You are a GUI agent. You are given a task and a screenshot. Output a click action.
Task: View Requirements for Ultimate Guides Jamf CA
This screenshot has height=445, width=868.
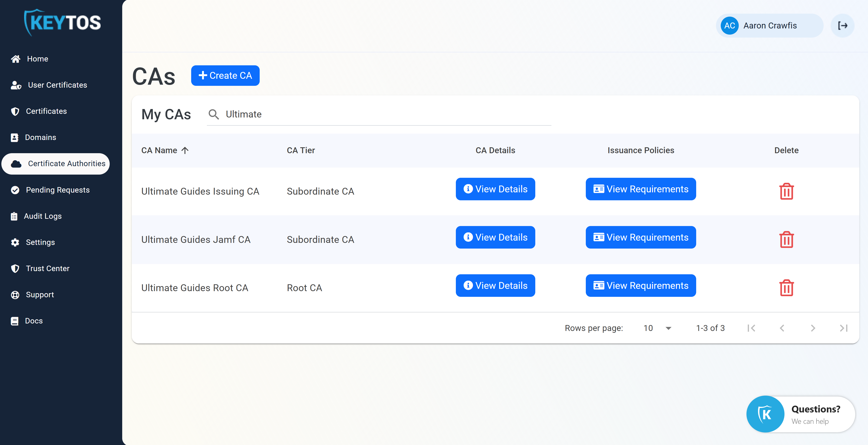pyautogui.click(x=641, y=237)
